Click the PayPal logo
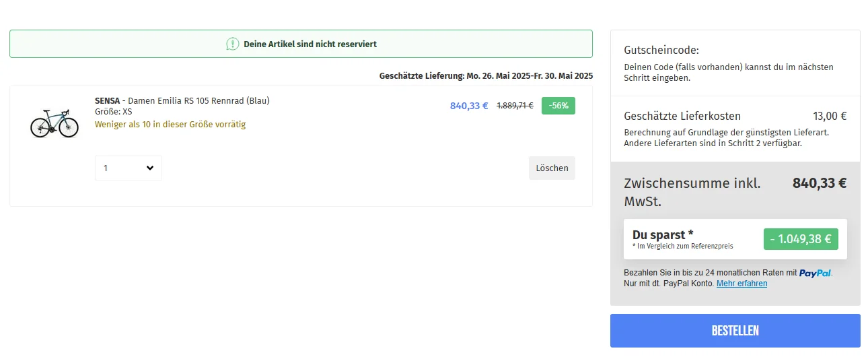This screenshot has height=361, width=868. (815, 273)
